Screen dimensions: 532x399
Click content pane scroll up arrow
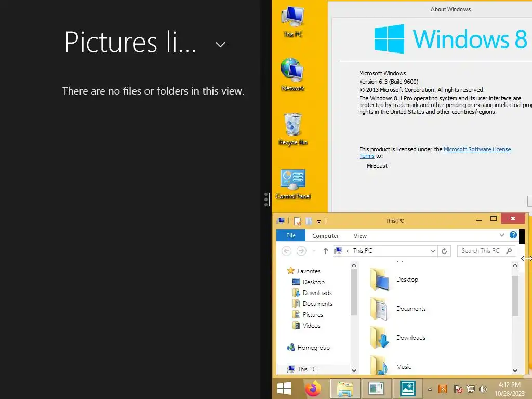click(515, 265)
